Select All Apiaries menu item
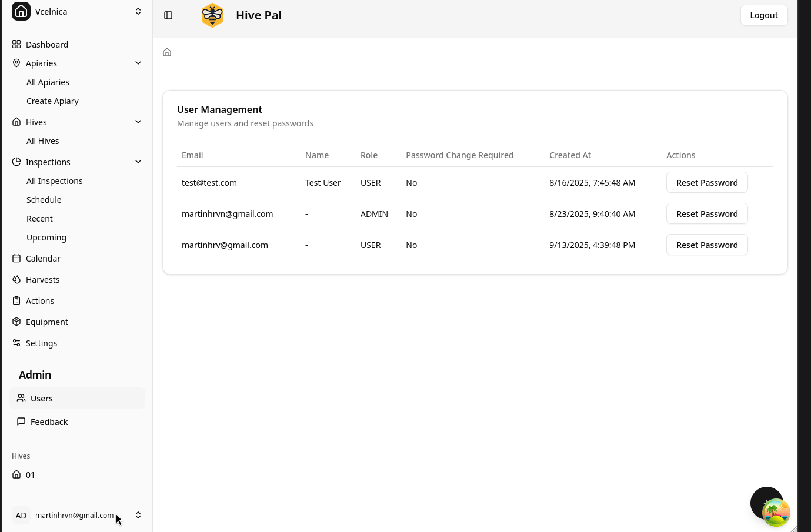The height and width of the screenshot is (532, 811). tap(48, 82)
